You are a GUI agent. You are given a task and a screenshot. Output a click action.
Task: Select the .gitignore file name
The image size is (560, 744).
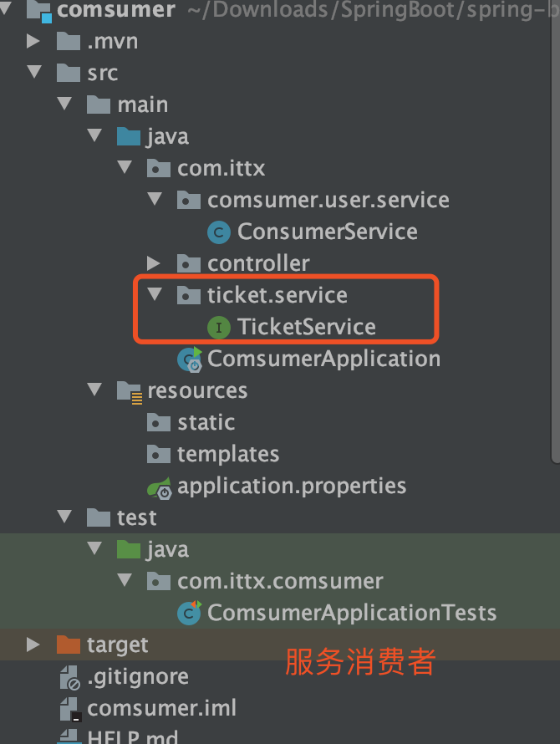point(138,678)
